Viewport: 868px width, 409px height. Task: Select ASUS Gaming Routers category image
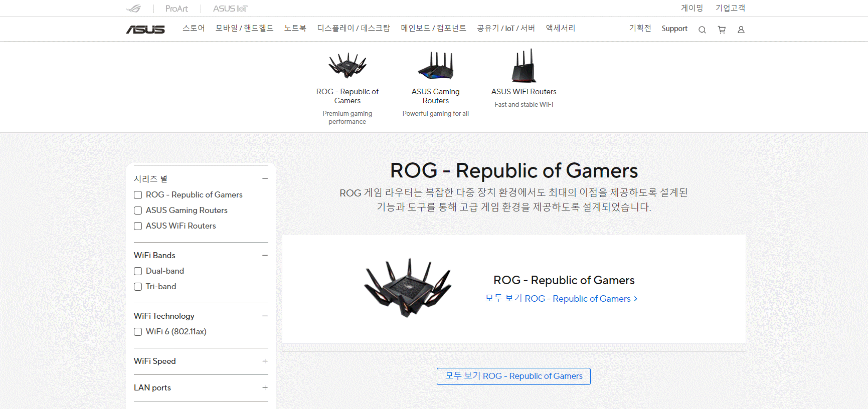pyautogui.click(x=436, y=66)
